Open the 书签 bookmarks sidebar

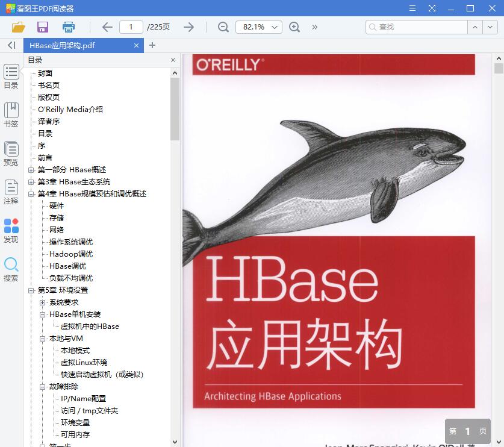coord(11,115)
